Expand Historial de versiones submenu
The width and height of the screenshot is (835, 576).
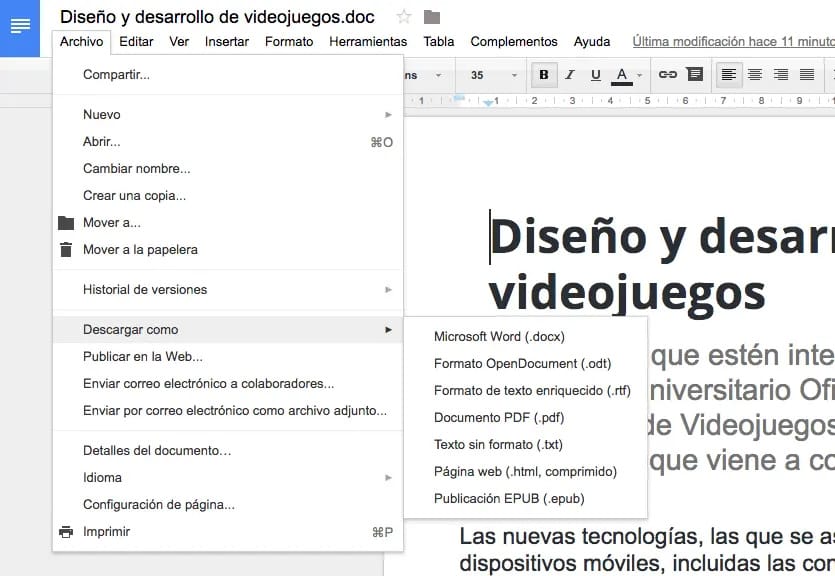tap(228, 290)
